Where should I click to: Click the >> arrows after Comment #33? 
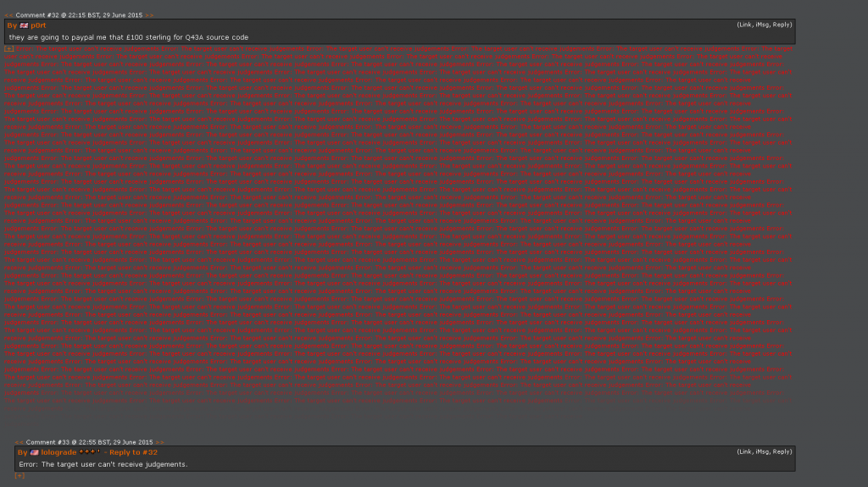pyautogui.click(x=160, y=442)
